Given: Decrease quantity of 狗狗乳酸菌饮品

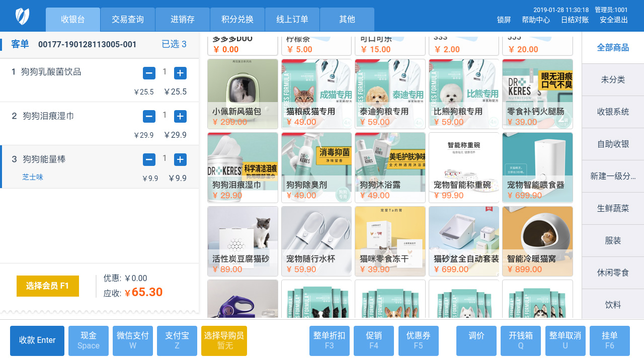Looking at the screenshot, I should pos(149,73).
